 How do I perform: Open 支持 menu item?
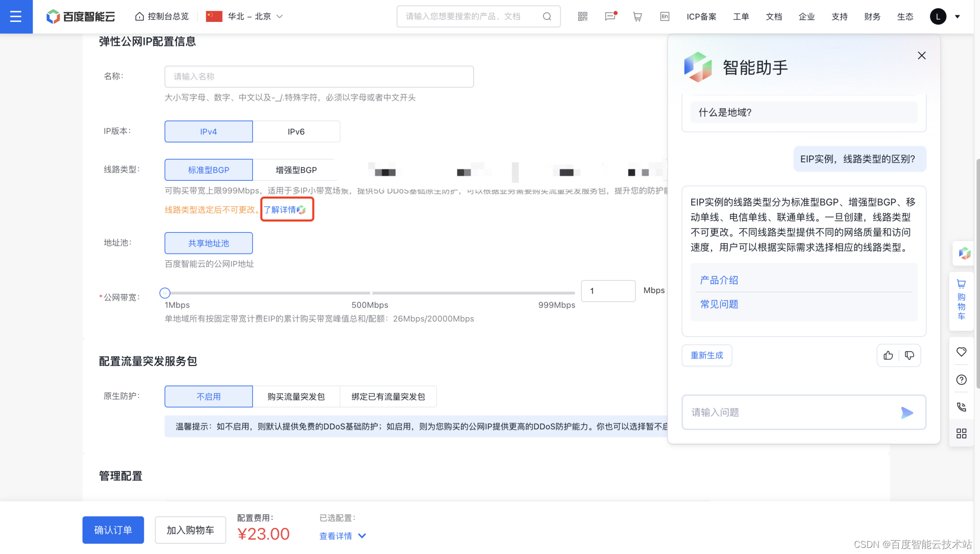pyautogui.click(x=839, y=16)
